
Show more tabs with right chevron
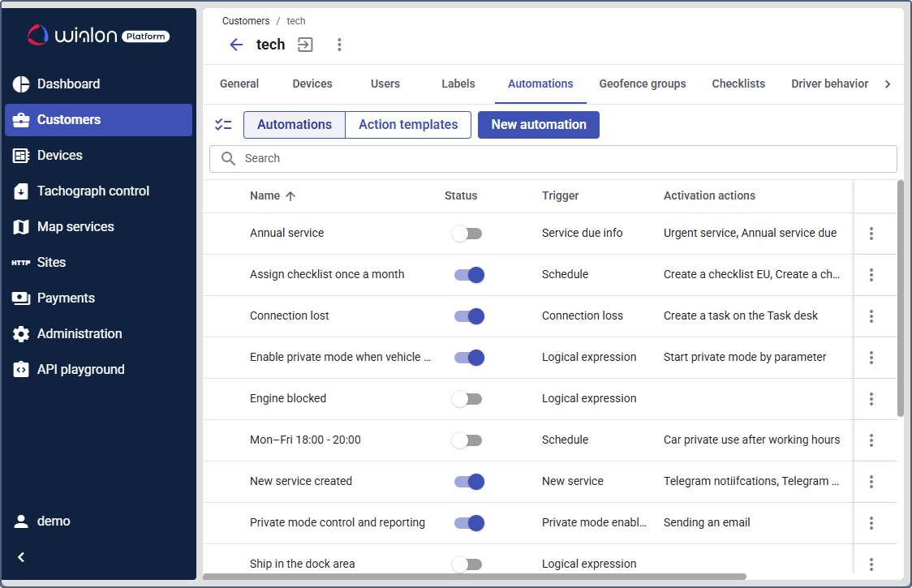[888, 84]
